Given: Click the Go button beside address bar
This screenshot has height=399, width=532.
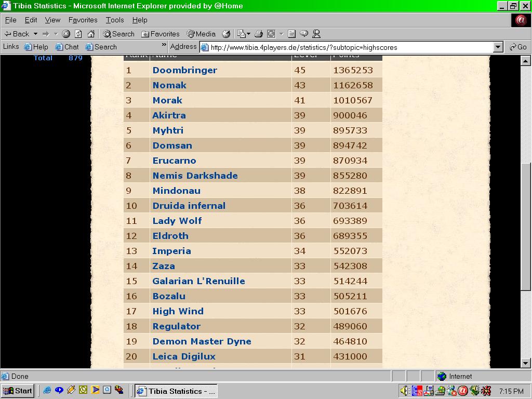Looking at the screenshot, I should [518, 47].
